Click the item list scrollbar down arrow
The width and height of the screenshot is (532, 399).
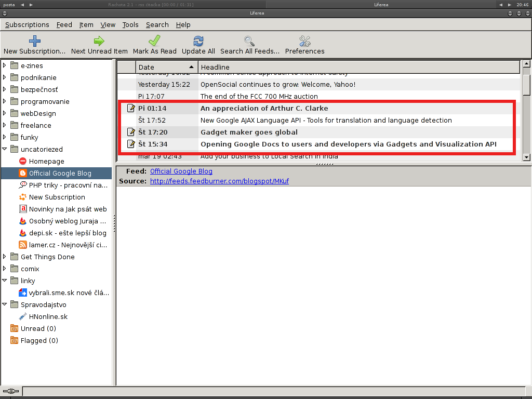coord(527,157)
